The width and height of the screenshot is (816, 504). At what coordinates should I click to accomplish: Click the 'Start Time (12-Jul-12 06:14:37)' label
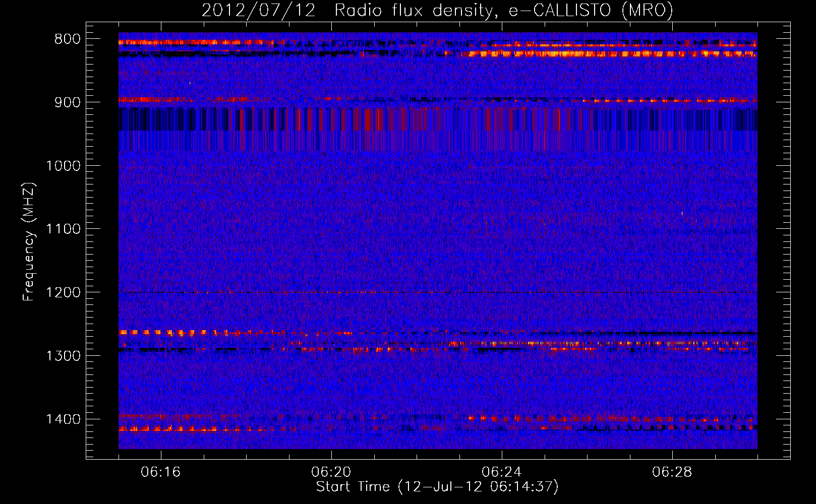tap(437, 487)
